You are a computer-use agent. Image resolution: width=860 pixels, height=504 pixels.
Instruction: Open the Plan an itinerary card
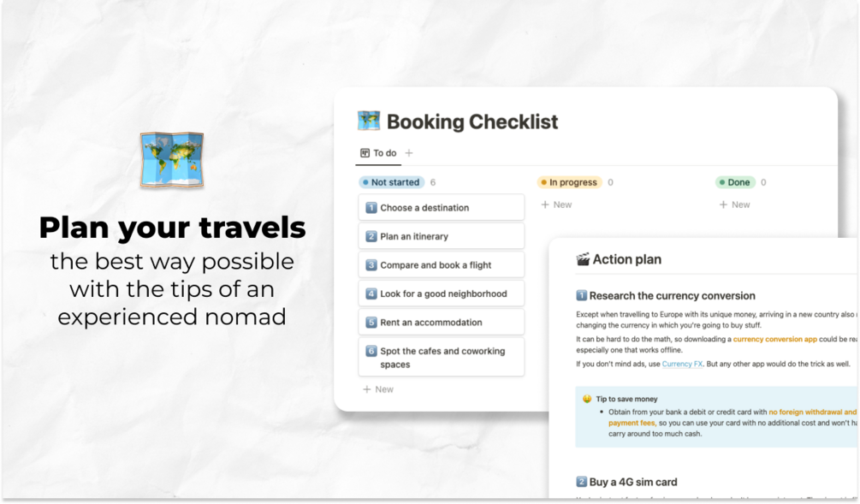coord(441,236)
